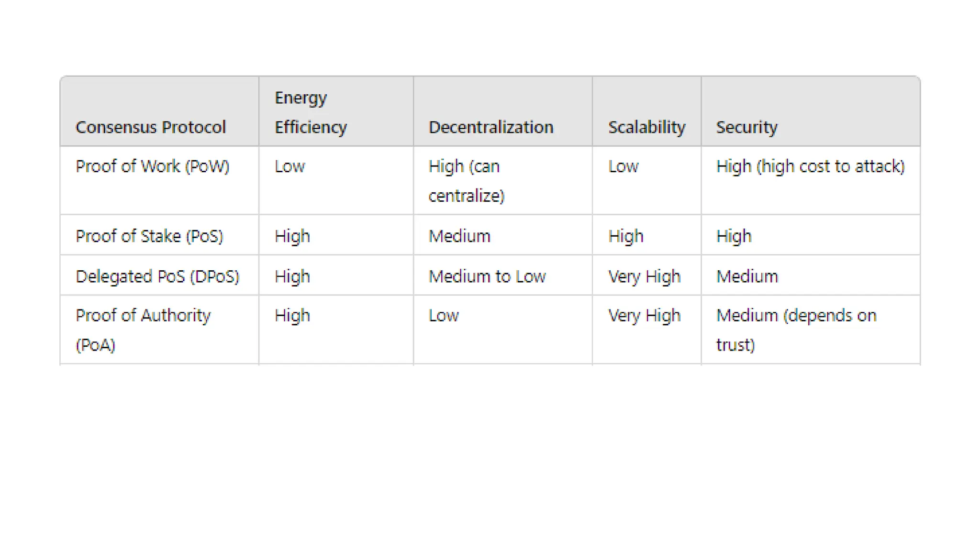Click Proof of Work's Energy Efficiency value
The height and width of the screenshot is (551, 980).
[x=290, y=166]
